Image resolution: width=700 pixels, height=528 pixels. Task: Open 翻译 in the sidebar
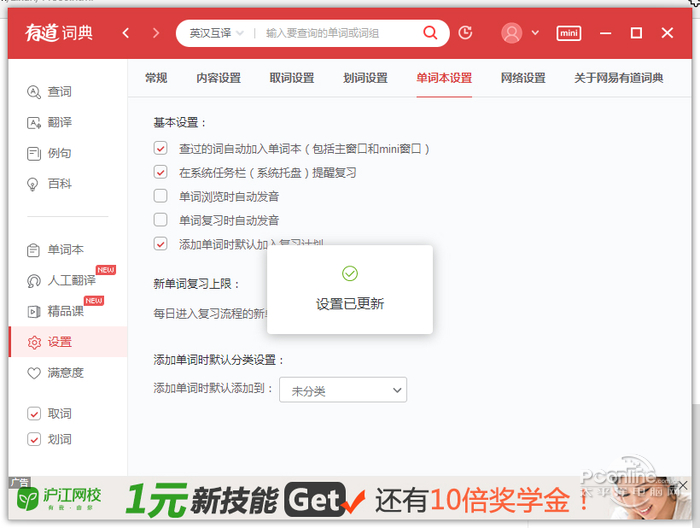49,122
